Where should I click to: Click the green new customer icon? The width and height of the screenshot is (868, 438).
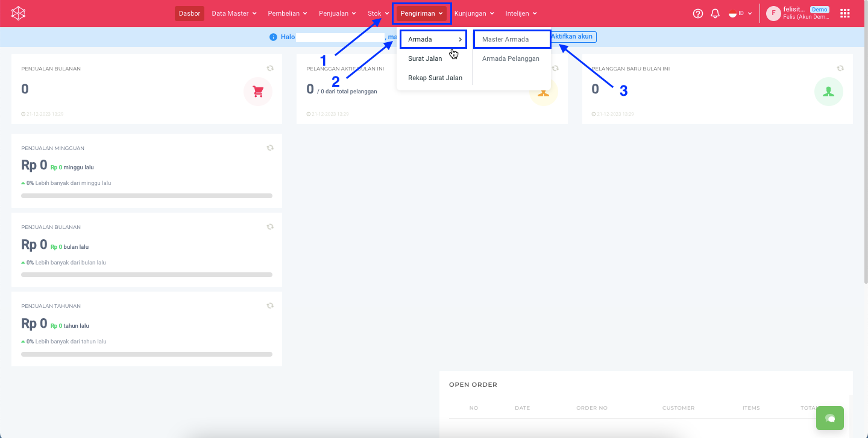[x=828, y=92]
